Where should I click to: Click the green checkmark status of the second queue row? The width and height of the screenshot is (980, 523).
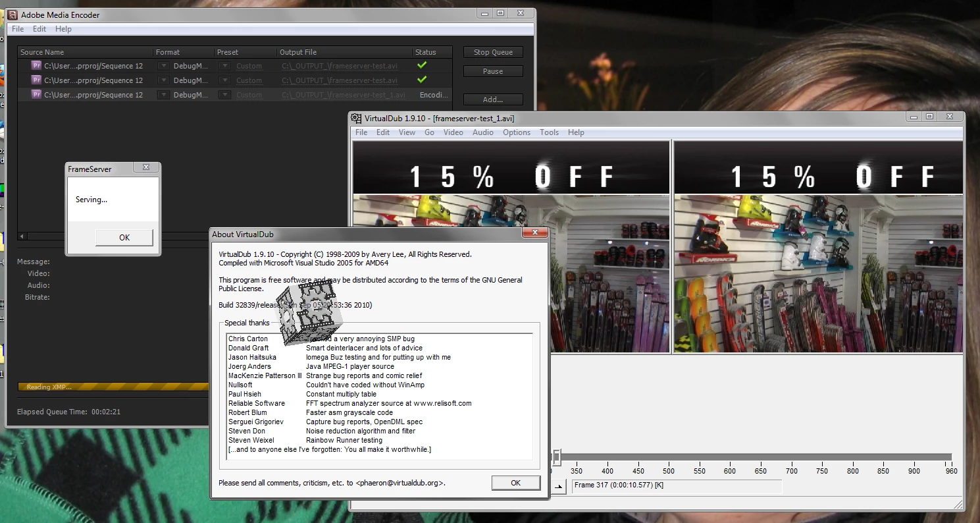[422, 80]
